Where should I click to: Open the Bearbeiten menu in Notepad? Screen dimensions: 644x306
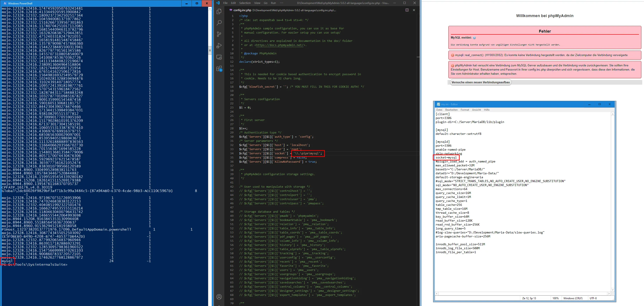coord(451,110)
